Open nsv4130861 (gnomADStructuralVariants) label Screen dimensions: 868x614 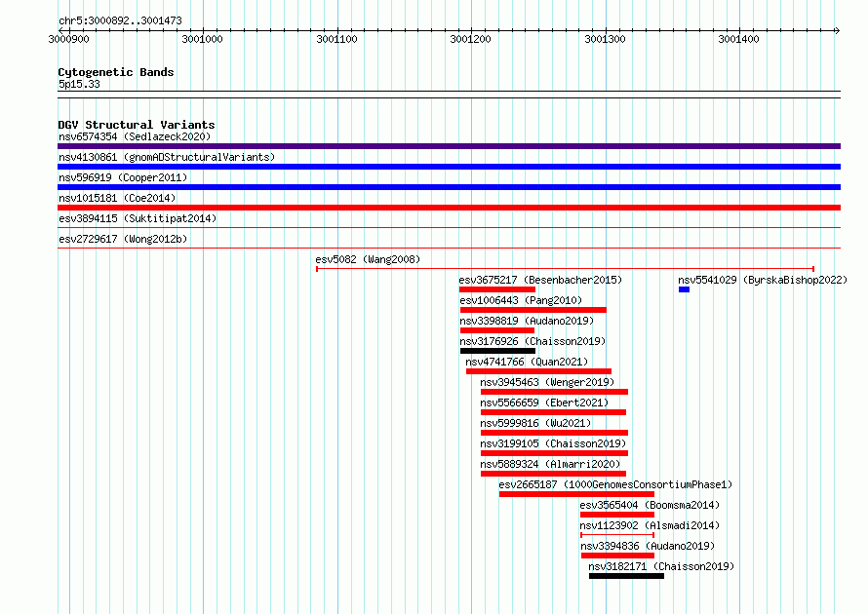pos(167,157)
